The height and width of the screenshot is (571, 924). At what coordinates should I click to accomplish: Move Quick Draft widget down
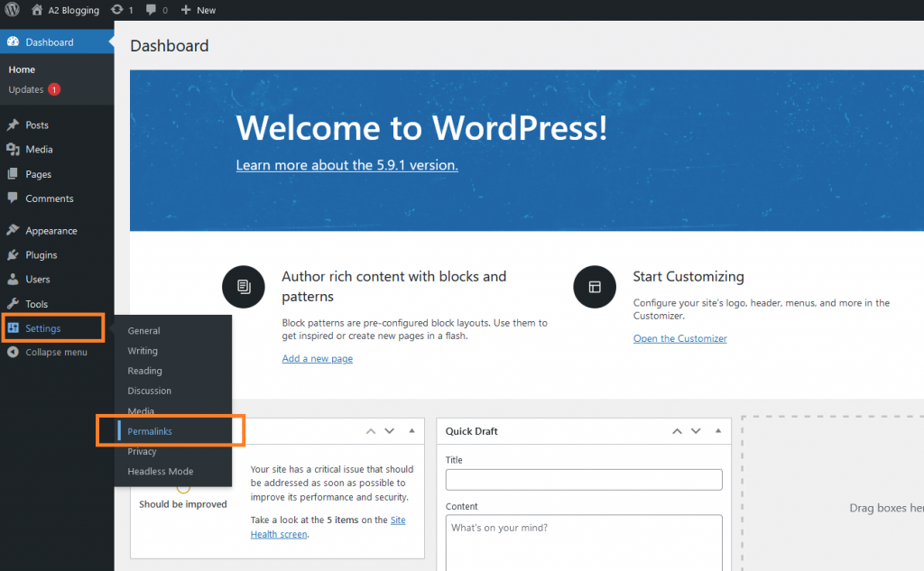coord(696,431)
